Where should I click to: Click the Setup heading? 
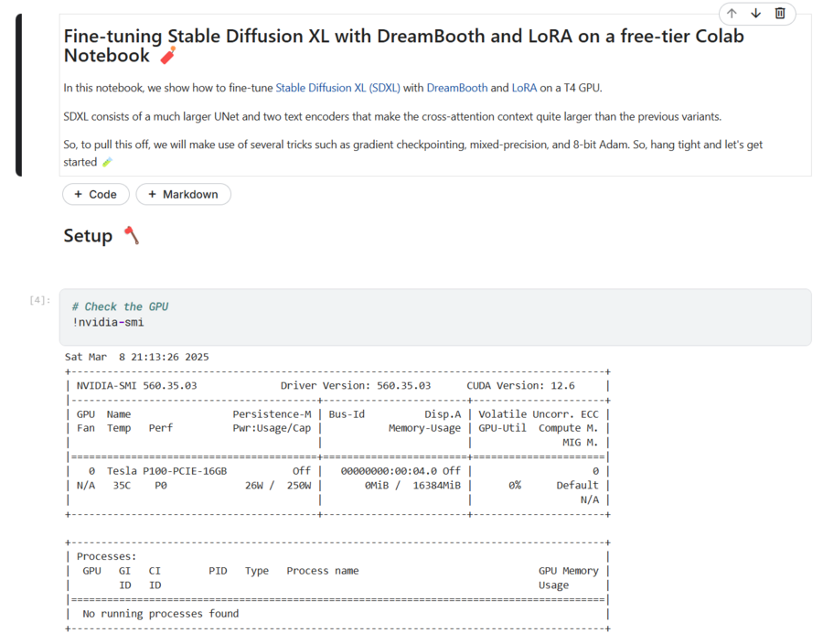[88, 236]
